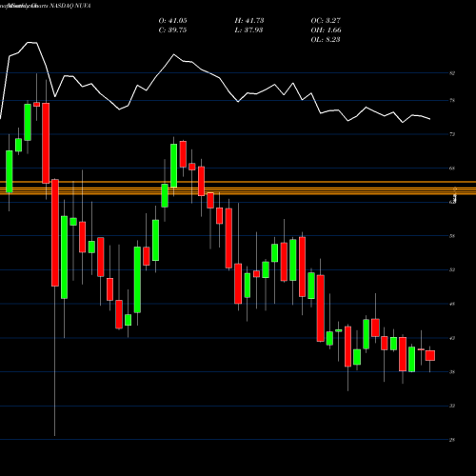
Task: Select the 'OH: 1.66' reading
Action: [326, 30]
